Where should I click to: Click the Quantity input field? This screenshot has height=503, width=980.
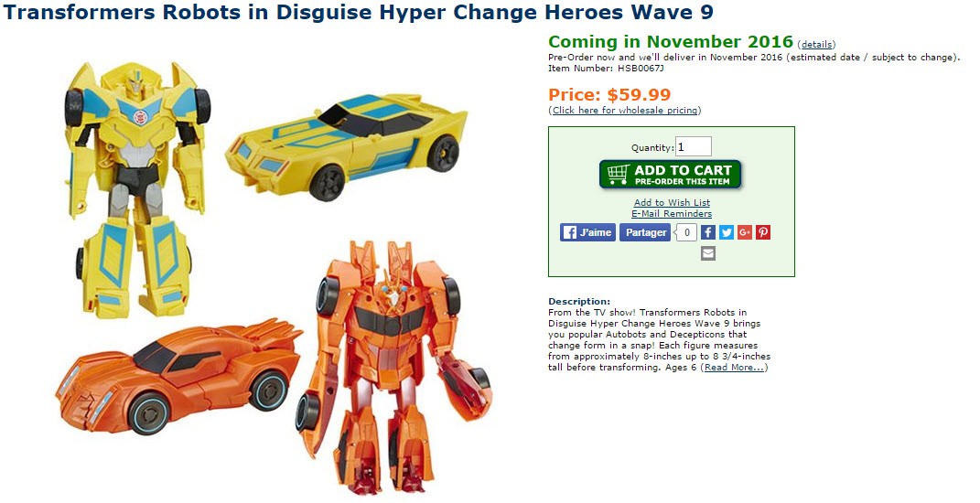pos(693,147)
